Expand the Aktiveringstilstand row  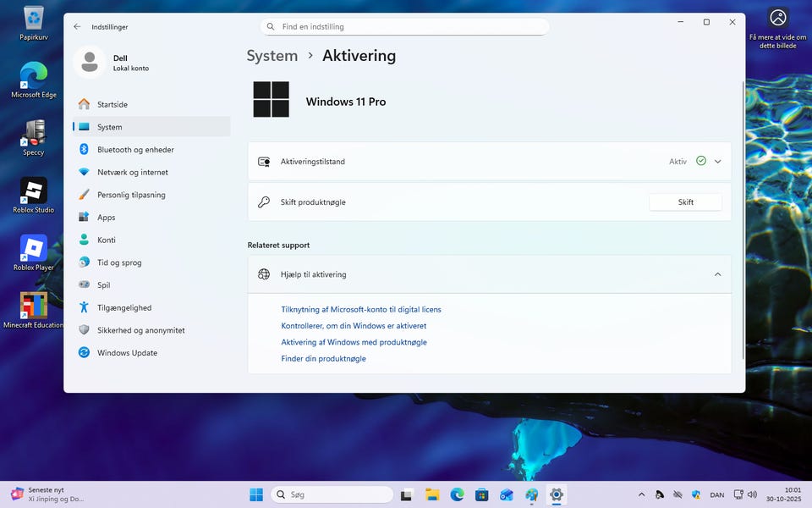point(717,161)
